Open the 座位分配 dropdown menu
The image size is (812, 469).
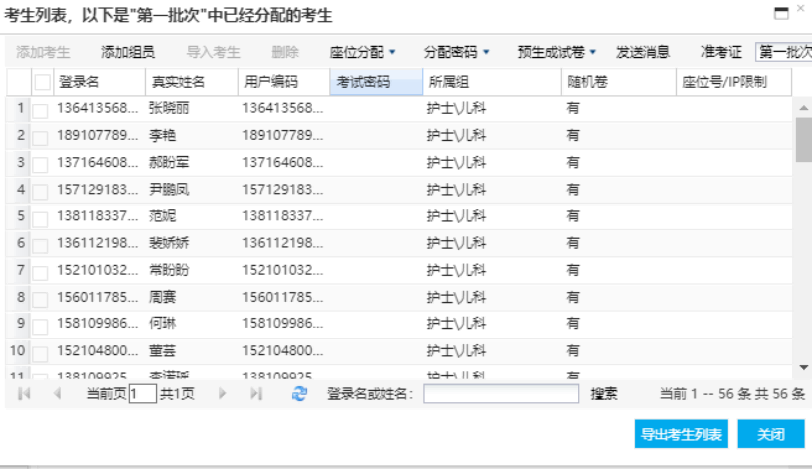[x=362, y=52]
